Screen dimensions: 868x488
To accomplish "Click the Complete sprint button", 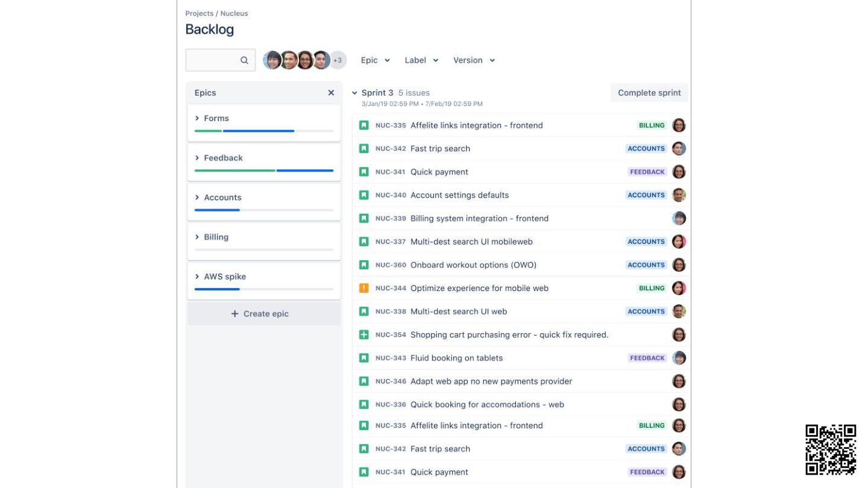I will 649,93.
